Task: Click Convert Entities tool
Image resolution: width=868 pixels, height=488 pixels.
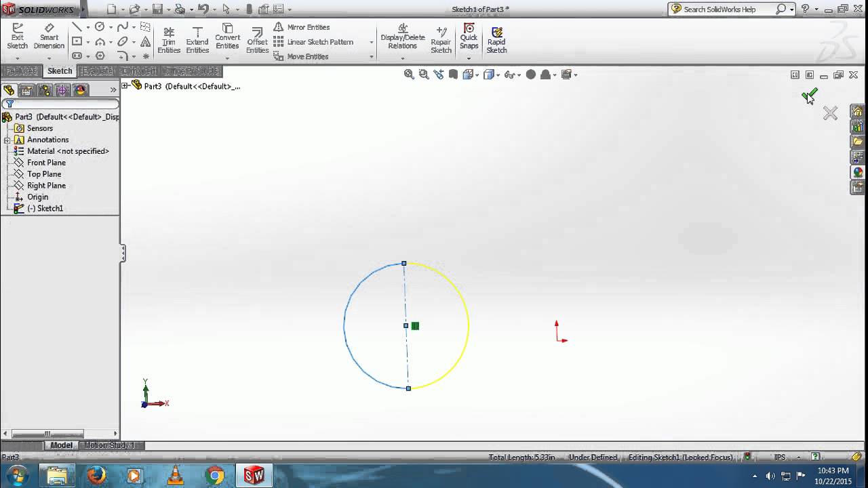Action: pyautogui.click(x=227, y=37)
